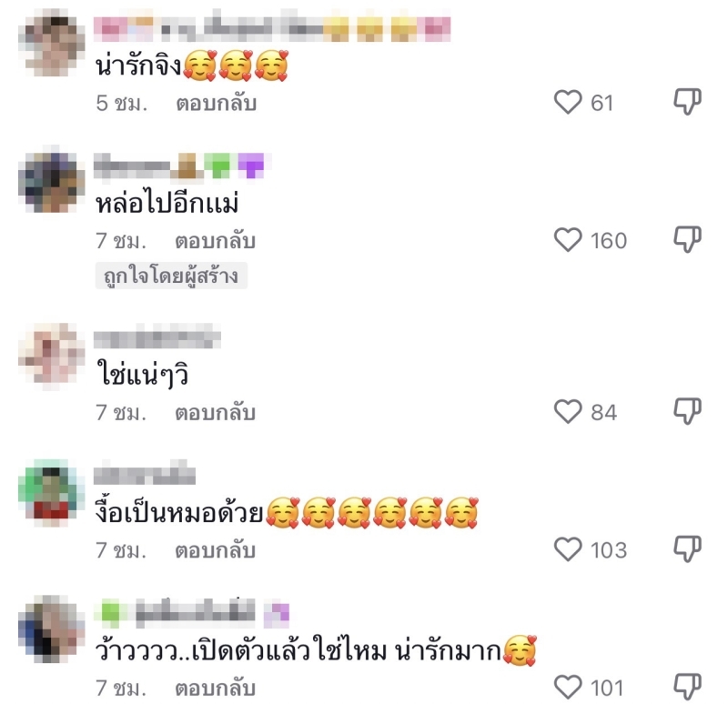Viewport: 728px width, 704px height.
Task: Like the comment with 101 likes
Action: [567, 688]
